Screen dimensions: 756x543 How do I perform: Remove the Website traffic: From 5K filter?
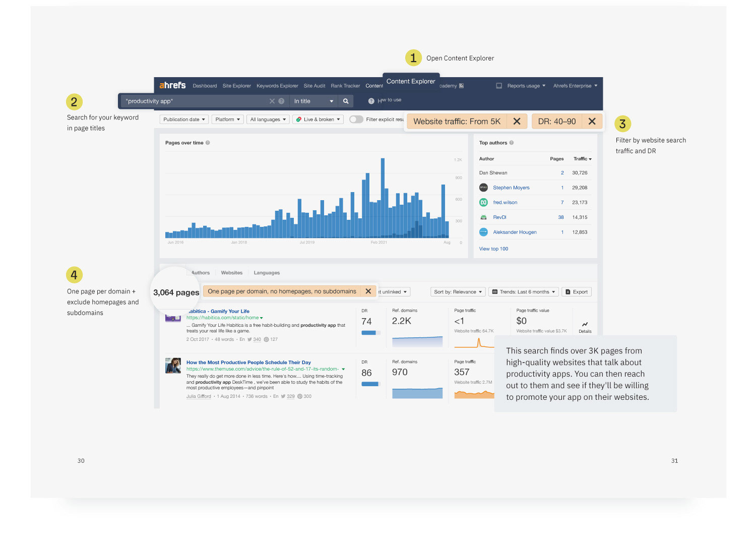tap(517, 121)
